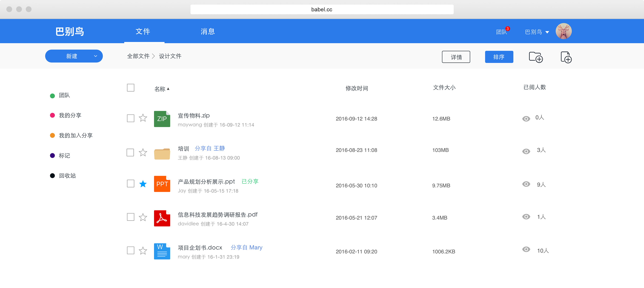Click the PDF icon of 信息科技发展趋势调研报告.pdf

point(162,218)
